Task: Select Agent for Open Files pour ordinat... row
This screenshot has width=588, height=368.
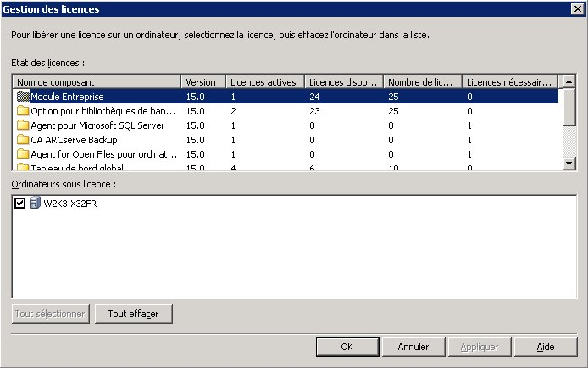Action: pos(286,153)
